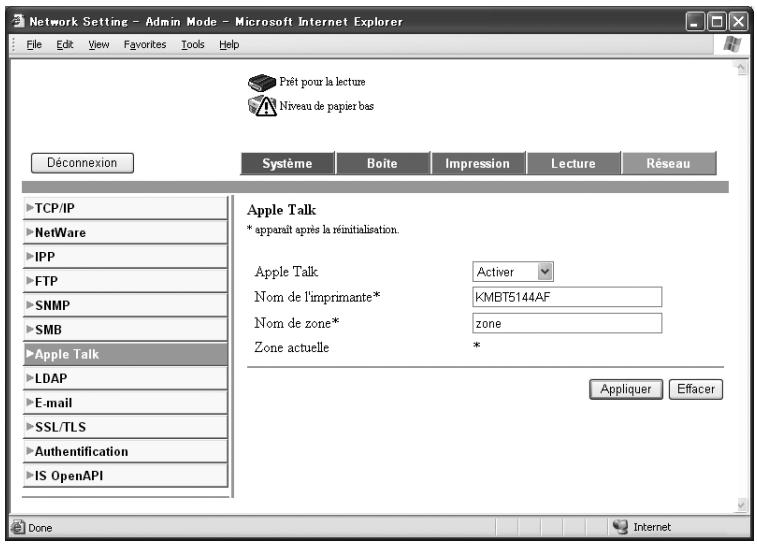Click the Internet zone globe icon
This screenshot has width=757, height=545.
click(620, 527)
